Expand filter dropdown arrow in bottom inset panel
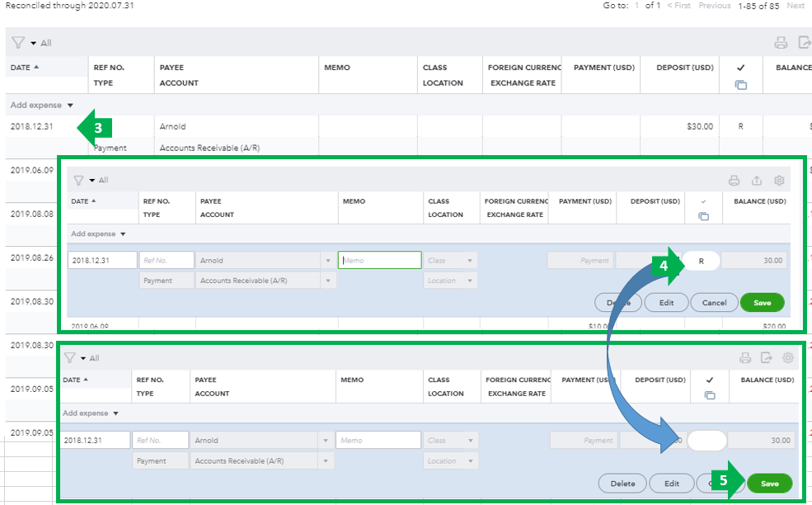Screen dimensions: 812x505 click(83, 358)
